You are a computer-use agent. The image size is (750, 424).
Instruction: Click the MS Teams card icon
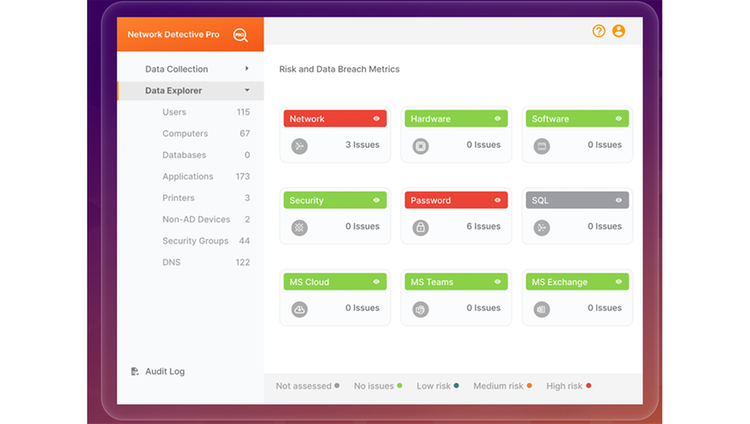coord(420,309)
